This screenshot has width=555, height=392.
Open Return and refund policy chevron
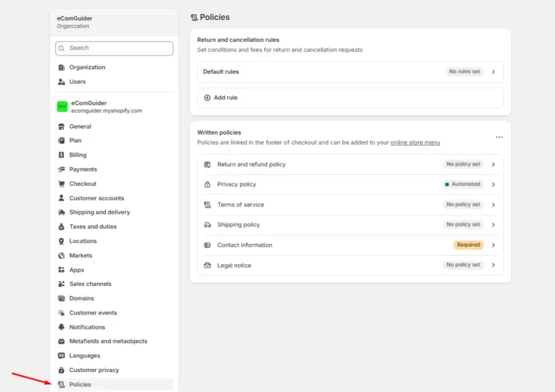point(493,165)
